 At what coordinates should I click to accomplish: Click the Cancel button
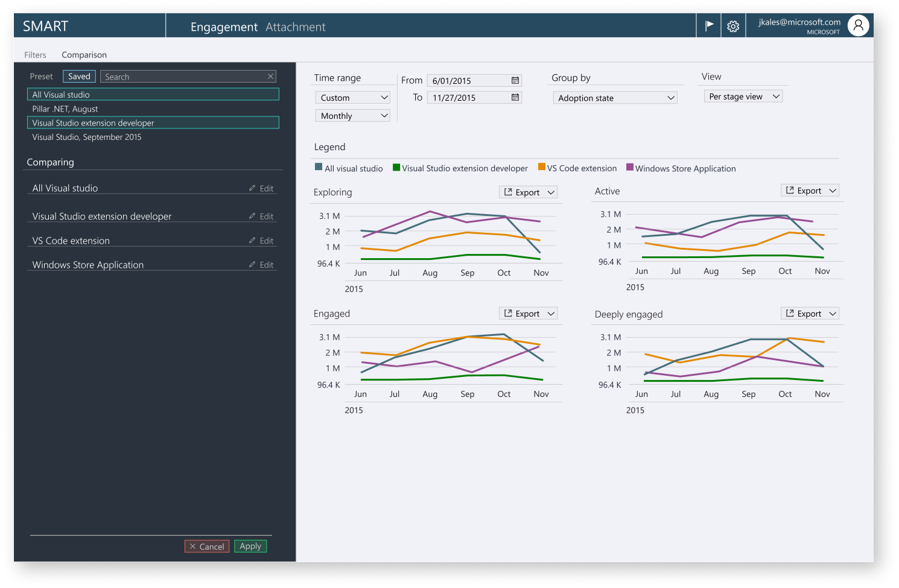click(206, 546)
